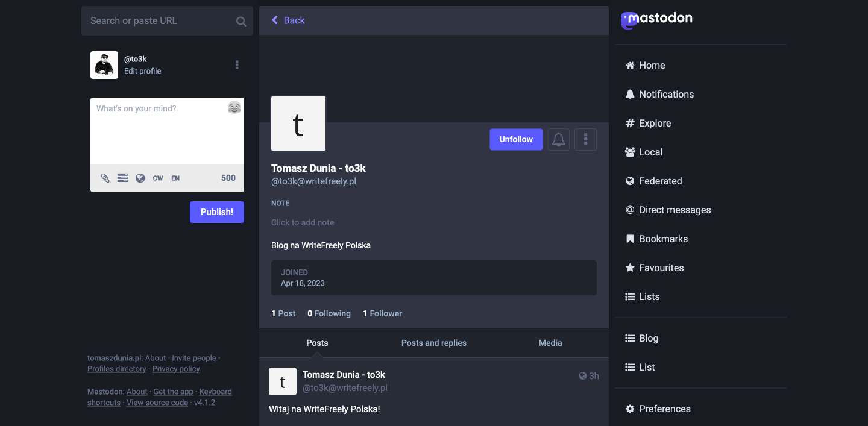Screen dimensions: 868x426
Task: Toggle post notifications bell for this account
Action: [558, 139]
